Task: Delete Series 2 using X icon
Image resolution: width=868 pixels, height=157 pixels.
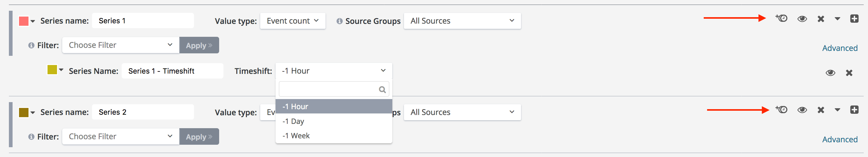Action: tap(821, 110)
